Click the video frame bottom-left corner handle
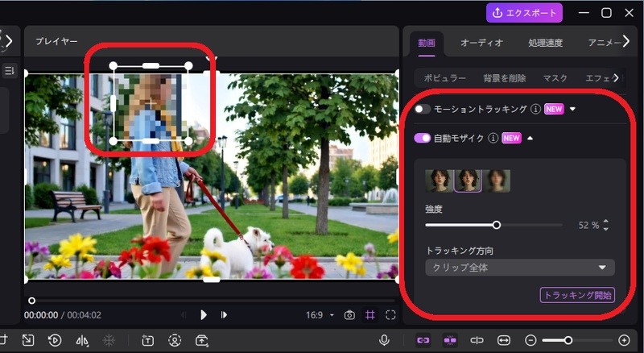Screen dimensions: 644x353 tap(27, 280)
